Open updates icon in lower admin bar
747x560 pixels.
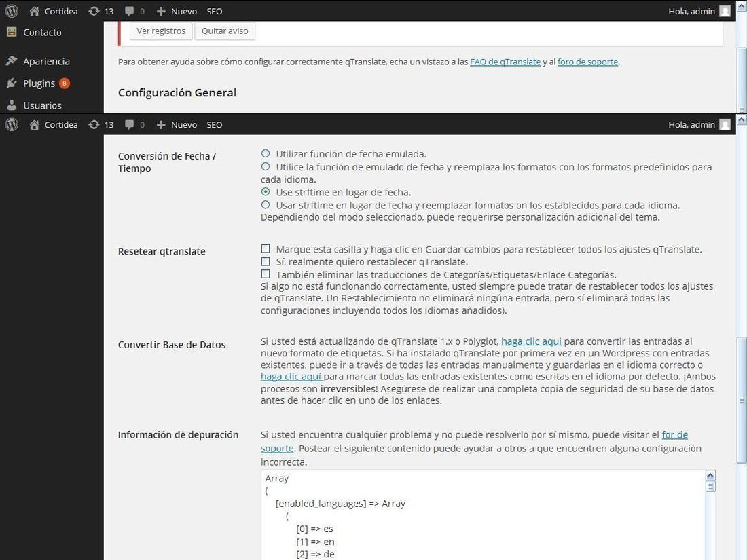coord(94,124)
